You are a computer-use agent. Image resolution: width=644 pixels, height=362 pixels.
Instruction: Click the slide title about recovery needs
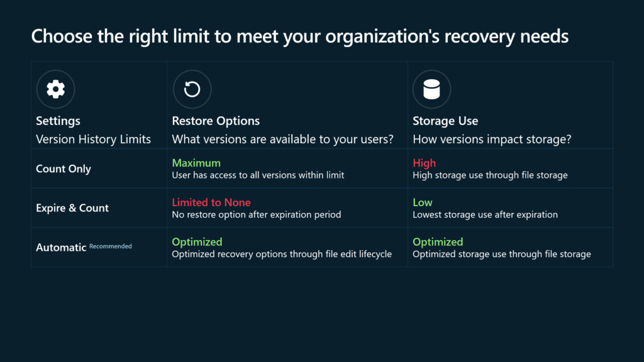[300, 36]
